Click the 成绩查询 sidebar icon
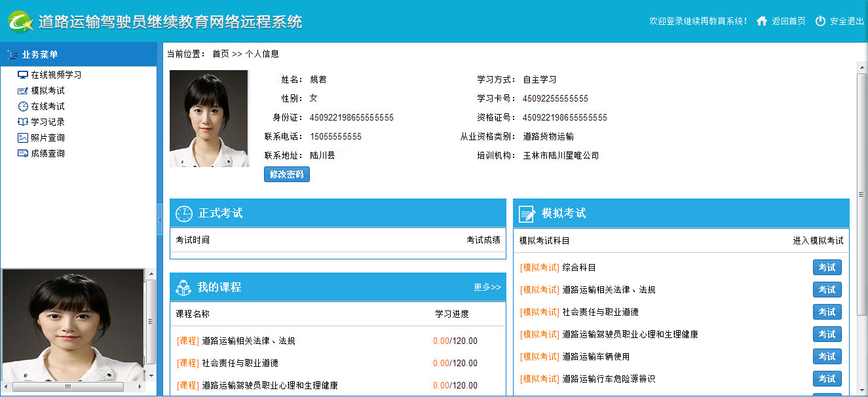 (23, 153)
